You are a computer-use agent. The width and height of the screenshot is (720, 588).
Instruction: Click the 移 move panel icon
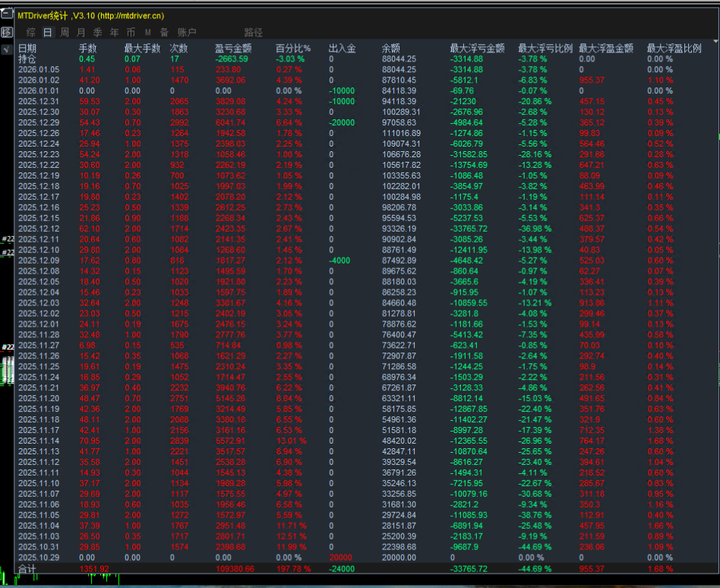tap(7, 32)
